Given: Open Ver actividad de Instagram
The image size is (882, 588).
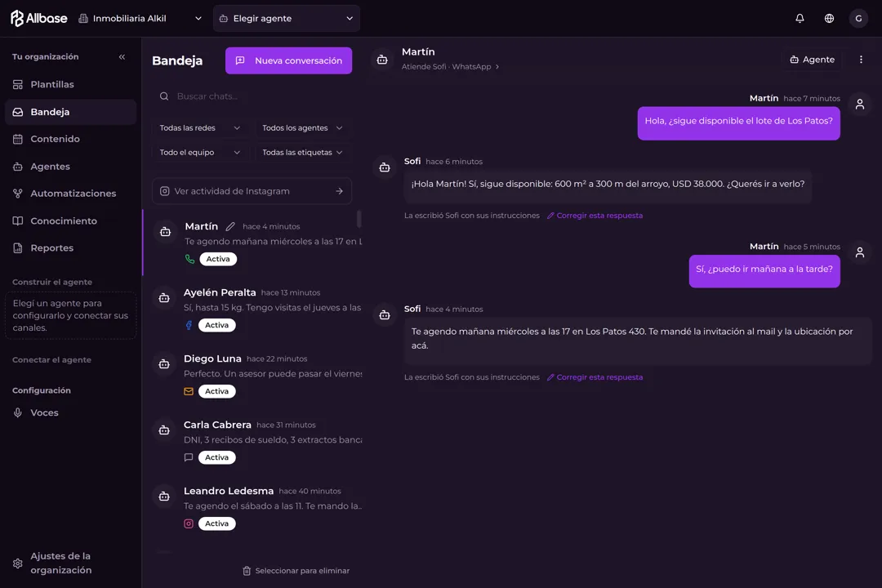Looking at the screenshot, I should pyautogui.click(x=252, y=191).
